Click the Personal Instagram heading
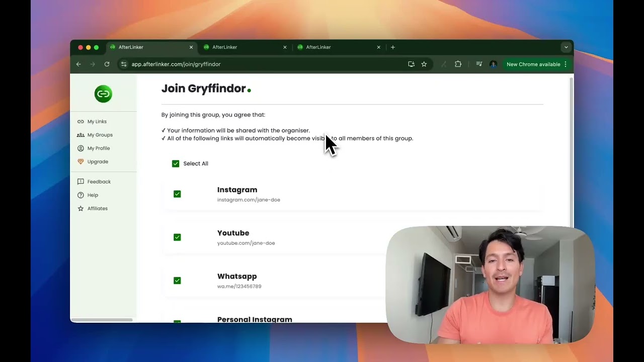 point(255,319)
